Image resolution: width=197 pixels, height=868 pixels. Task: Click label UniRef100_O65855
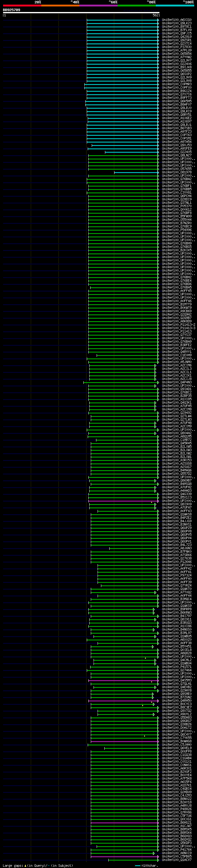pos(177,71)
